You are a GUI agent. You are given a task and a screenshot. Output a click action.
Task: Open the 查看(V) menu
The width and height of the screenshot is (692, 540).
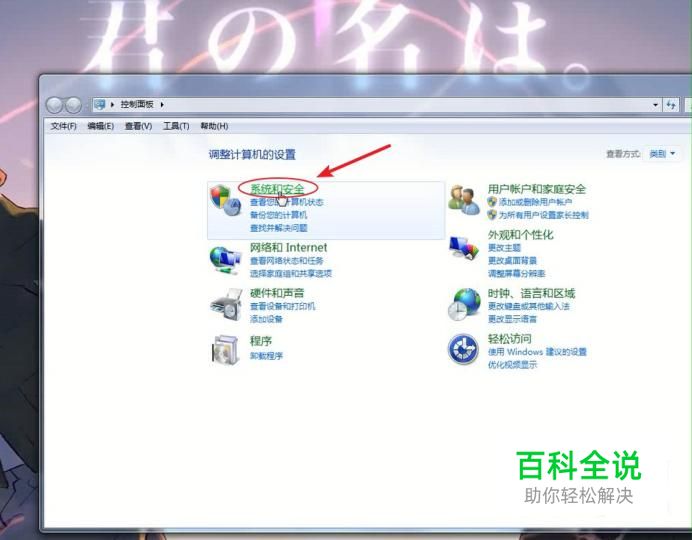138,126
